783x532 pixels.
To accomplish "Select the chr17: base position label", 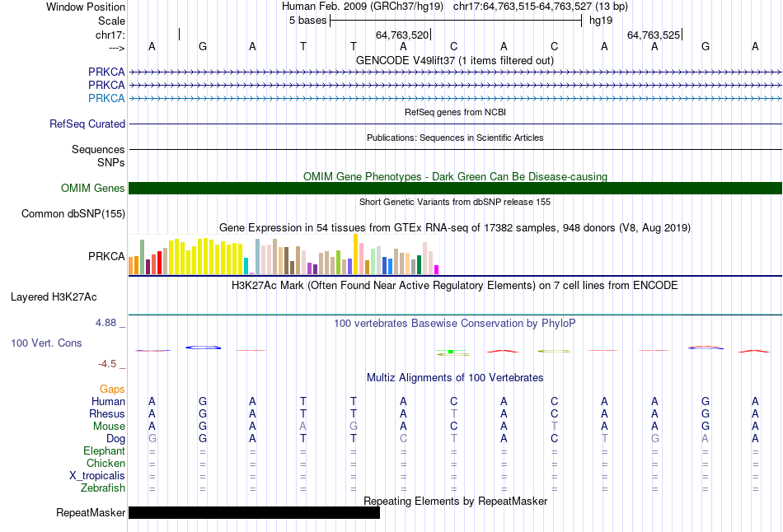I will [x=110, y=35].
